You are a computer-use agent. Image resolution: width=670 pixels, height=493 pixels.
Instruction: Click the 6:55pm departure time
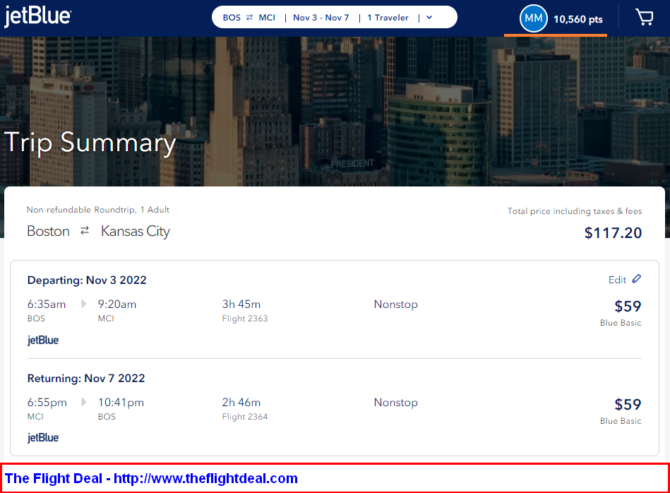click(x=47, y=402)
